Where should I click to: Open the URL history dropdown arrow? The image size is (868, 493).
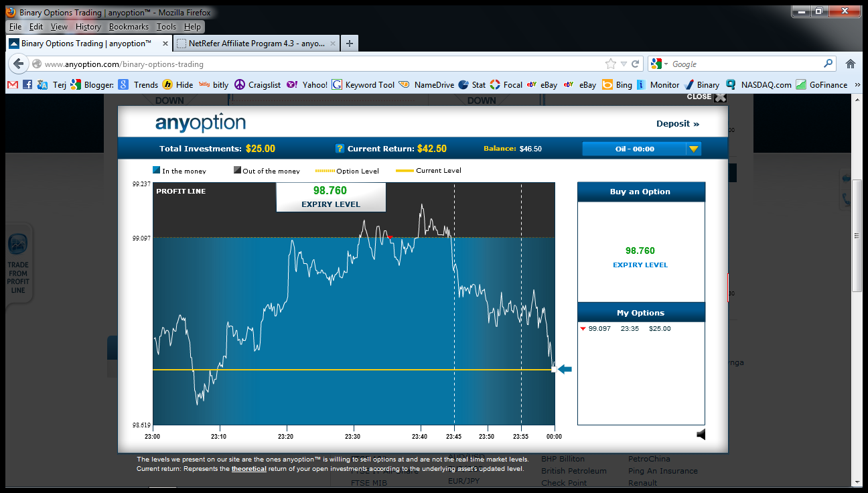click(x=624, y=64)
